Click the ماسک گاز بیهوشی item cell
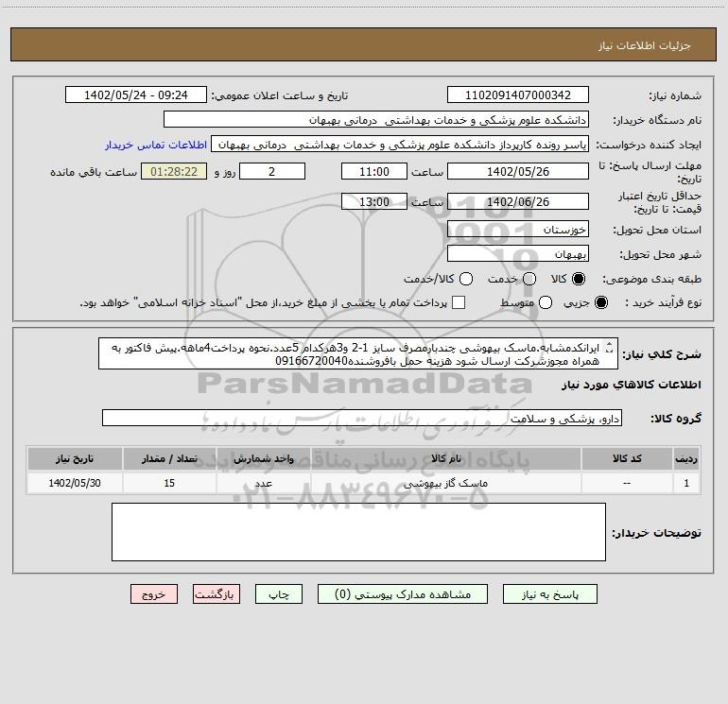The height and width of the screenshot is (704, 728). [445, 483]
